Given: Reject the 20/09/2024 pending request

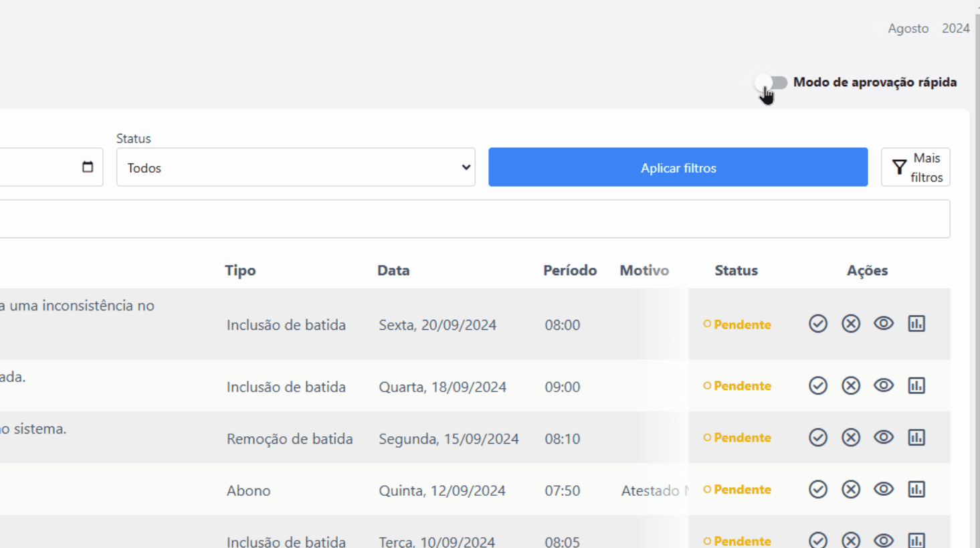Looking at the screenshot, I should point(850,324).
